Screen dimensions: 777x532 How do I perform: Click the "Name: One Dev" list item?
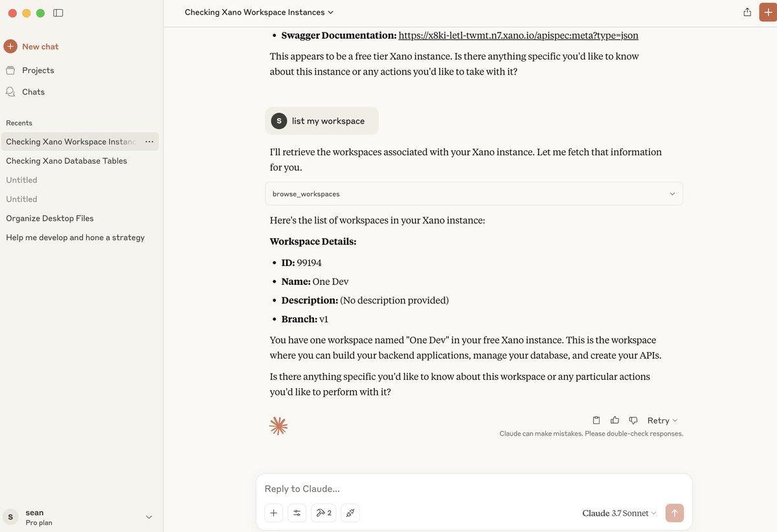coord(315,282)
